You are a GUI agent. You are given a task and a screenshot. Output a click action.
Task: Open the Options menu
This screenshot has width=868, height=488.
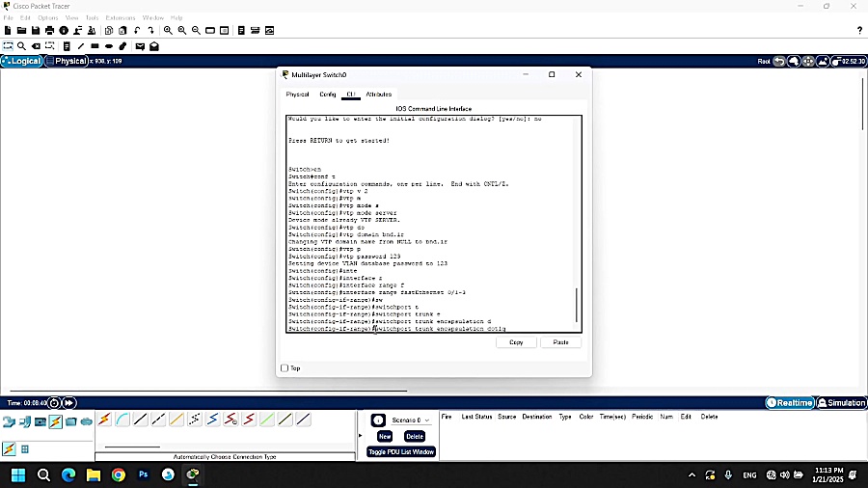pyautogui.click(x=48, y=17)
